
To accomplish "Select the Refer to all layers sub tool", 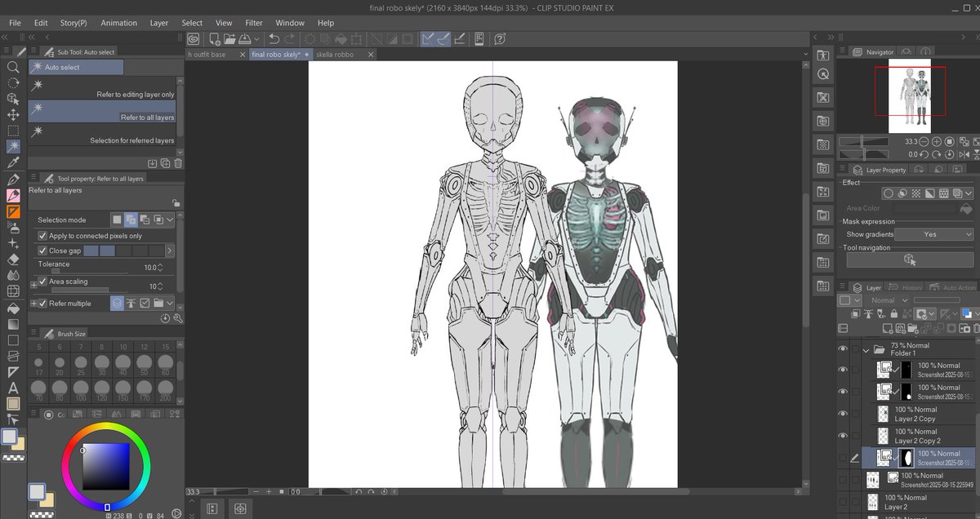I will click(x=102, y=111).
